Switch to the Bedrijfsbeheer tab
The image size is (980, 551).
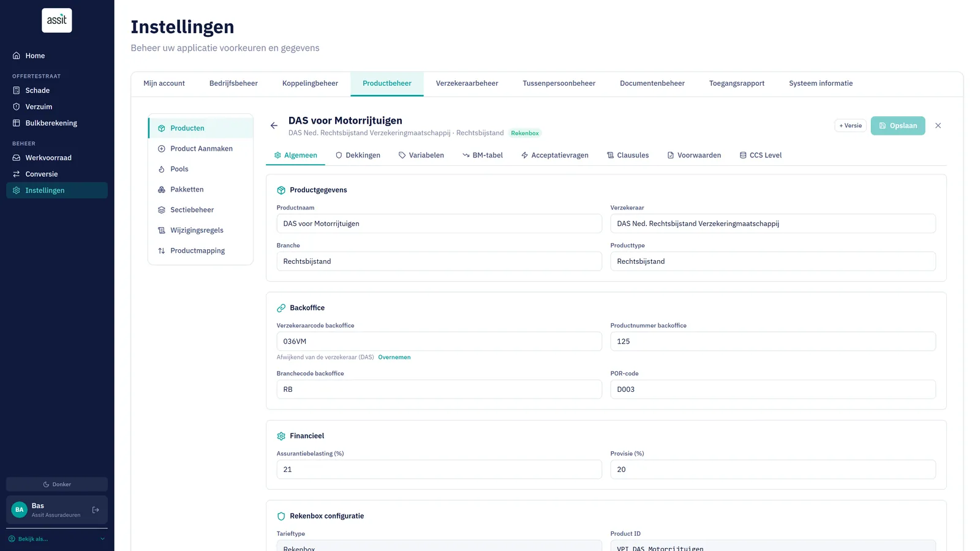233,84
